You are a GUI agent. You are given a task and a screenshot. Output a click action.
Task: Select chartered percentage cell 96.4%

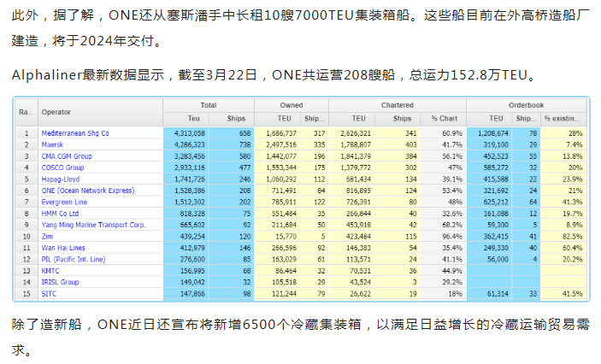(x=444, y=237)
